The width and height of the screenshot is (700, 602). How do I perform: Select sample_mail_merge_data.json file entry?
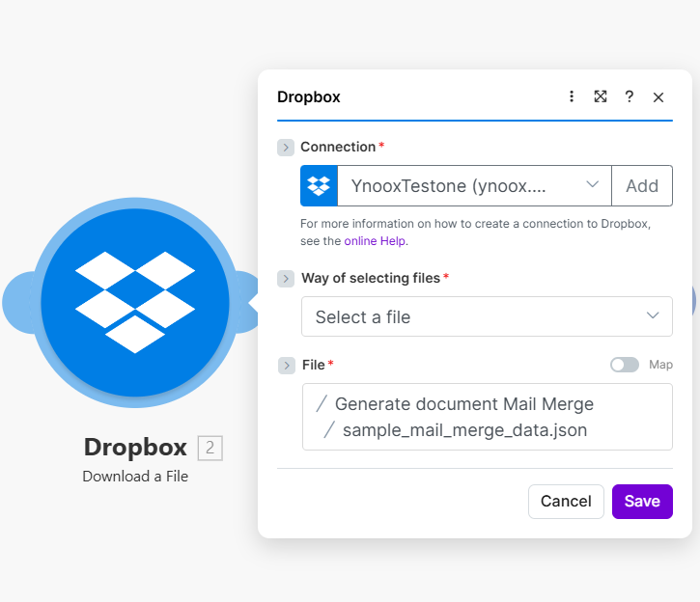click(x=463, y=430)
